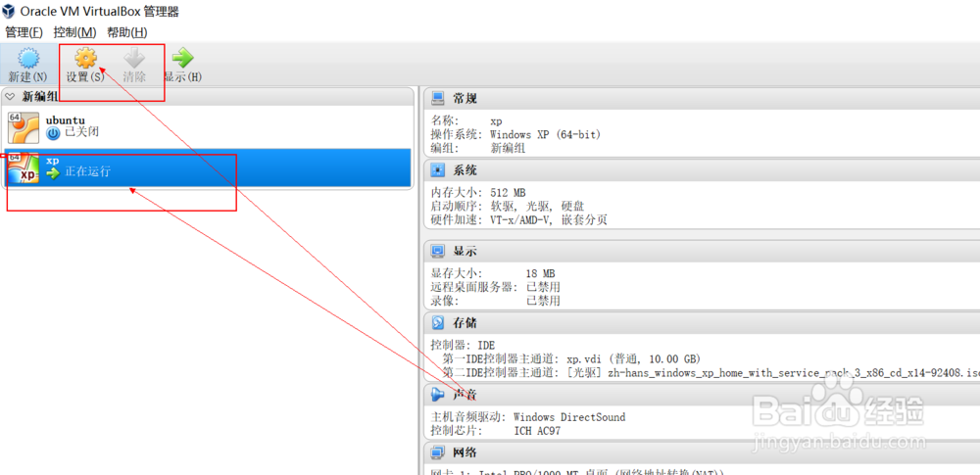Click the Show (显示) green arrow button

coord(182,65)
